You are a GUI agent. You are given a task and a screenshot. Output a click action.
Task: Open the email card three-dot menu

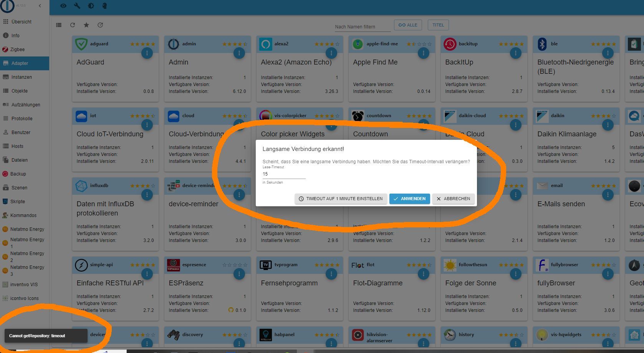point(608,195)
